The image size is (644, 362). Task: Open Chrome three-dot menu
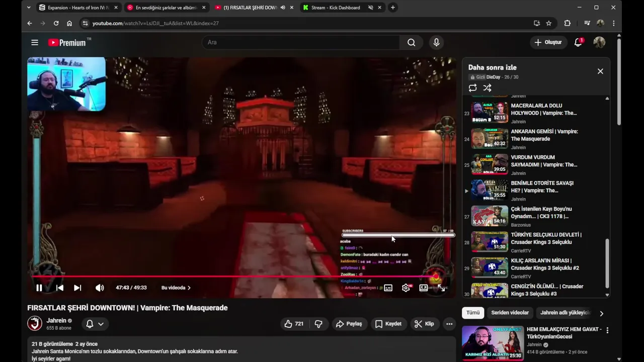[614, 23]
